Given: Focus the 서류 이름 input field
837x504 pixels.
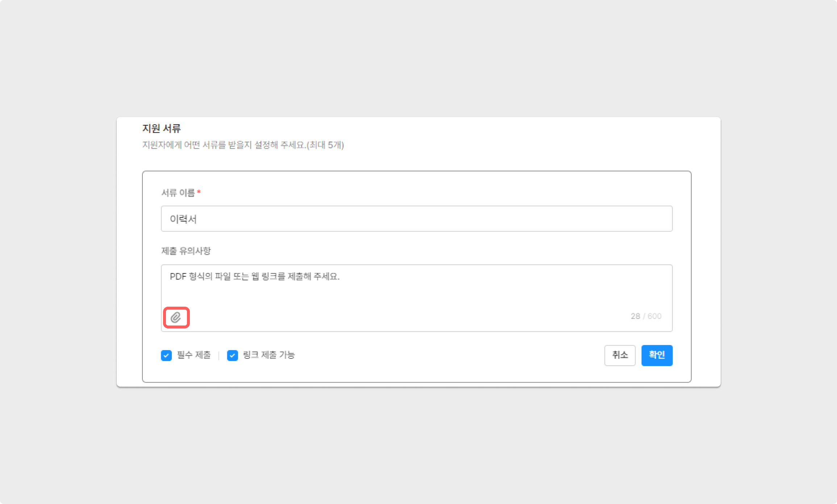Looking at the screenshot, I should (417, 219).
